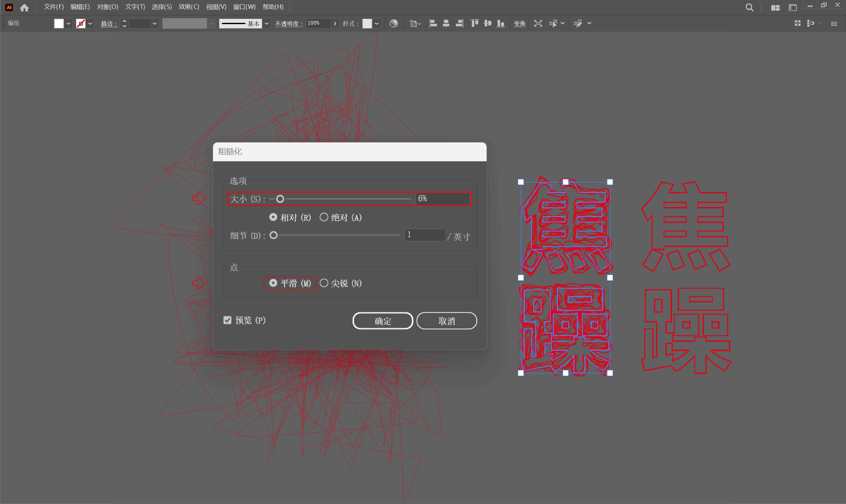Open the 帮助(H) menu

273,7
